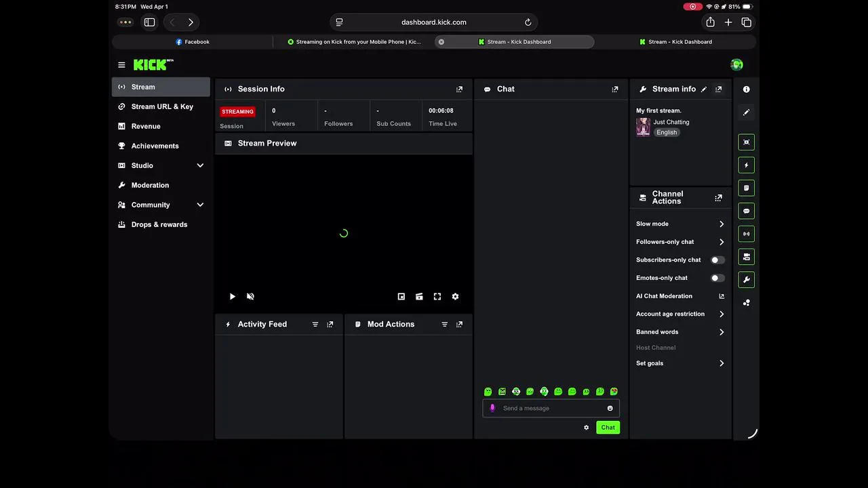This screenshot has width=868, height=488.
Task: Switch to Streaming on Kick from Mobile tab
Action: point(354,42)
